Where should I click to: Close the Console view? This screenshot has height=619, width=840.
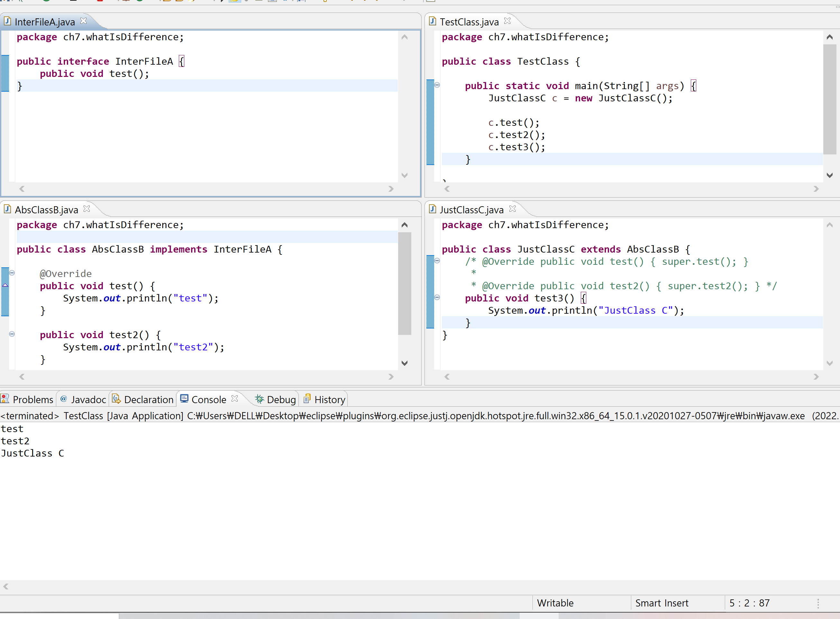pyautogui.click(x=234, y=398)
